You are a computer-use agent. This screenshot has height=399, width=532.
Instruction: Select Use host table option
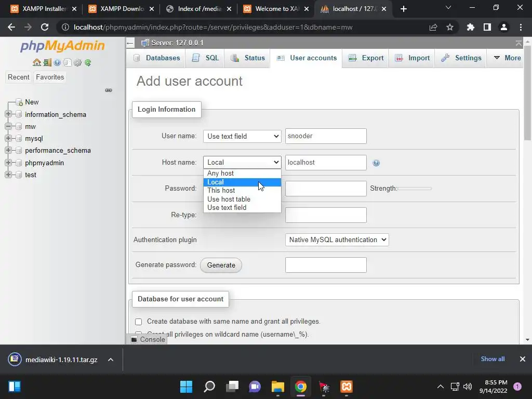(242, 199)
